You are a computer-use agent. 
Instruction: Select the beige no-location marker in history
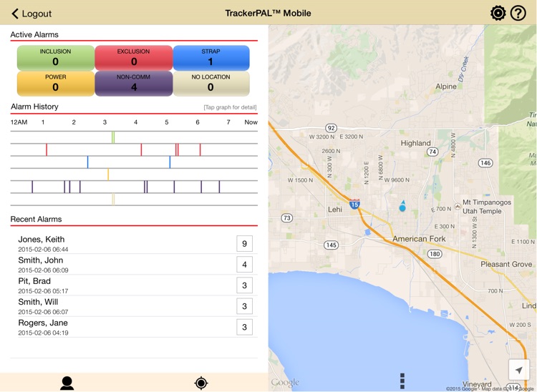coord(113,199)
